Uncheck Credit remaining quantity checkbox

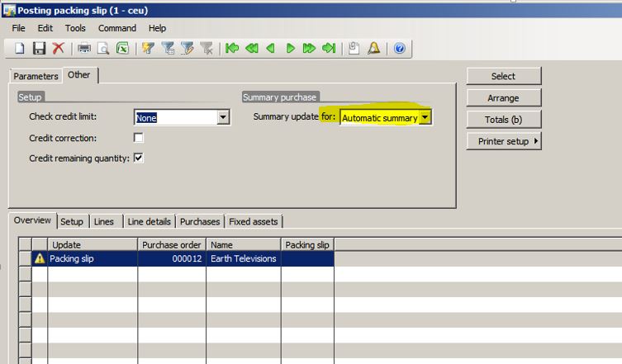click(x=139, y=158)
